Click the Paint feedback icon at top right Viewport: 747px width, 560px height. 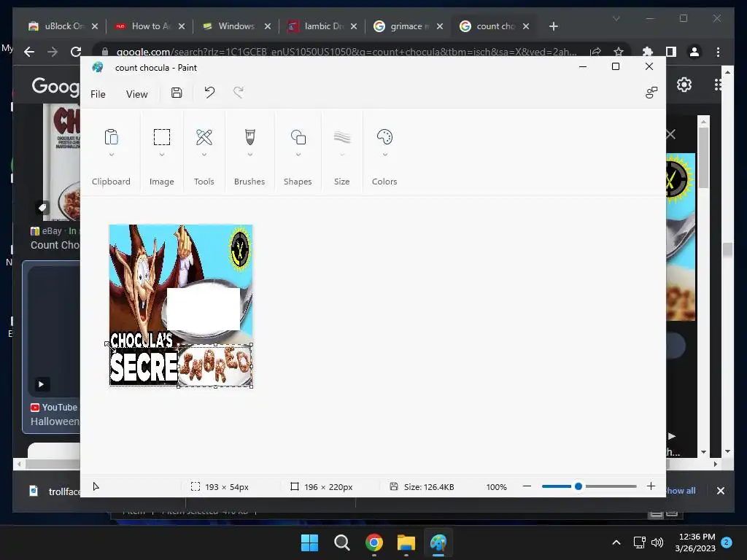(x=651, y=93)
